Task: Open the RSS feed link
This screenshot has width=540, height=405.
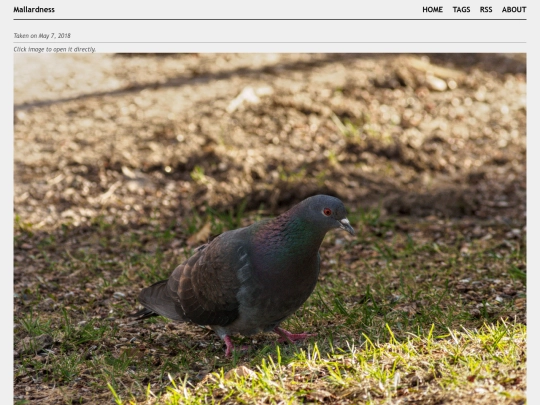Action: pyautogui.click(x=486, y=10)
